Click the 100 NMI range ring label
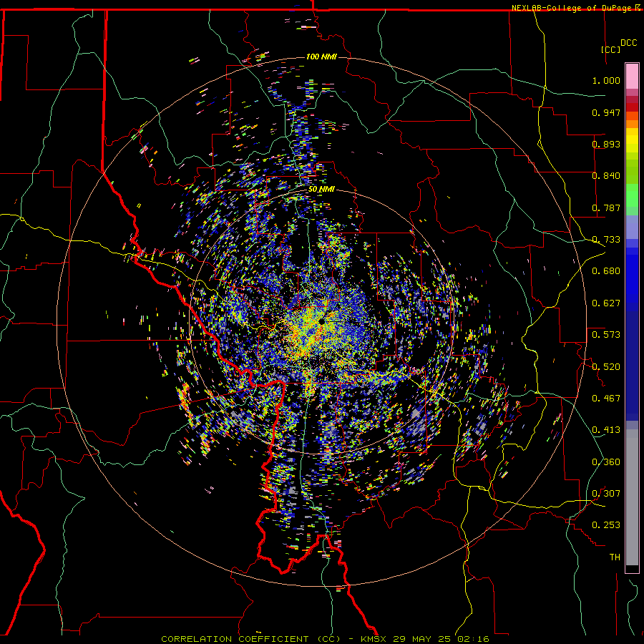 (x=321, y=57)
